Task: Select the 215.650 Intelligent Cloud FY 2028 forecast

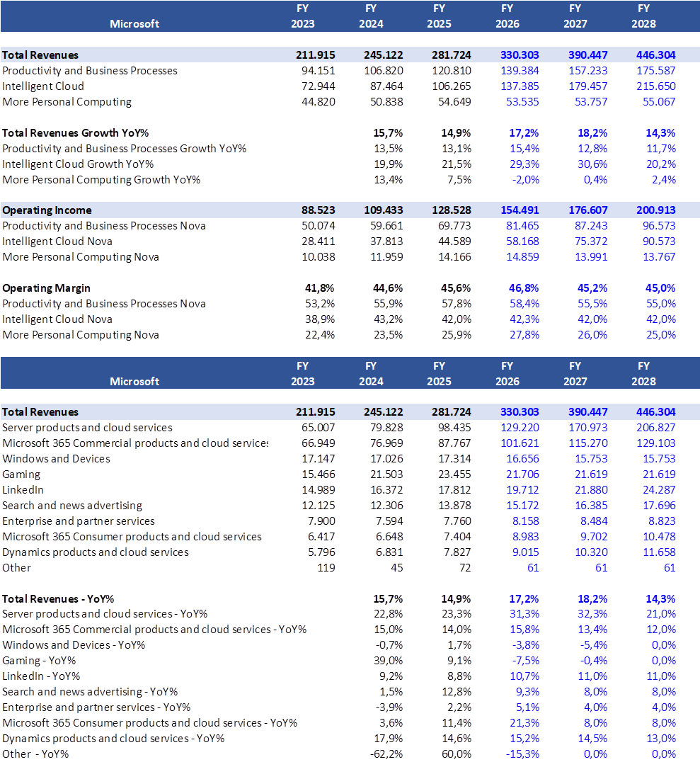Action: tap(656, 86)
